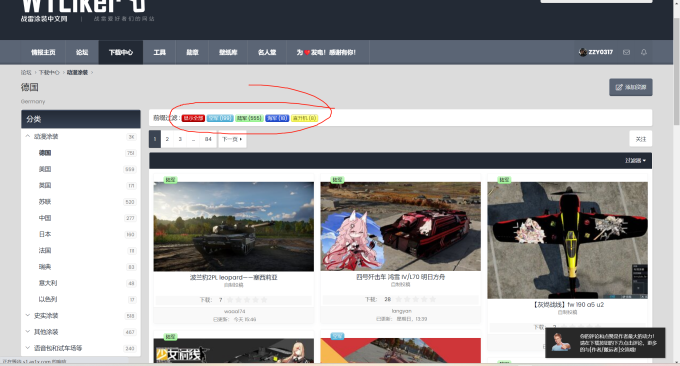Open the 论坛 nav tab
Image resolution: width=680 pixels, height=366 pixels.
pyautogui.click(x=82, y=52)
